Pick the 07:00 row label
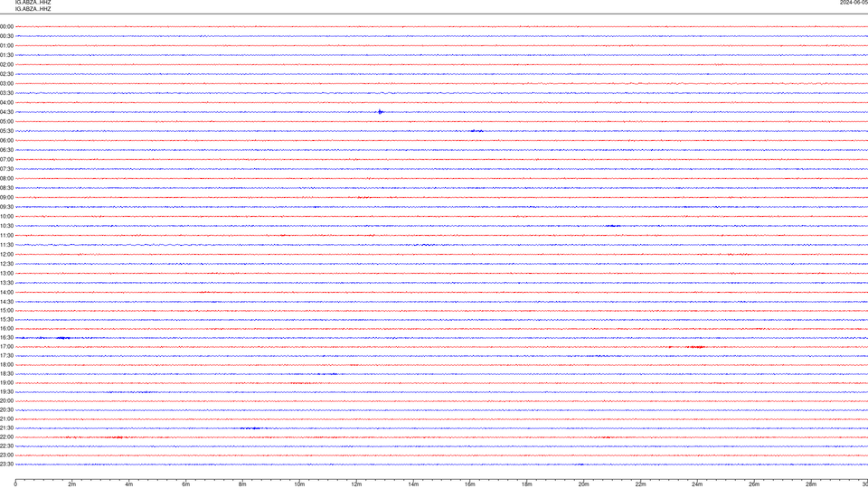This screenshot has width=868, height=488. pos(6,159)
